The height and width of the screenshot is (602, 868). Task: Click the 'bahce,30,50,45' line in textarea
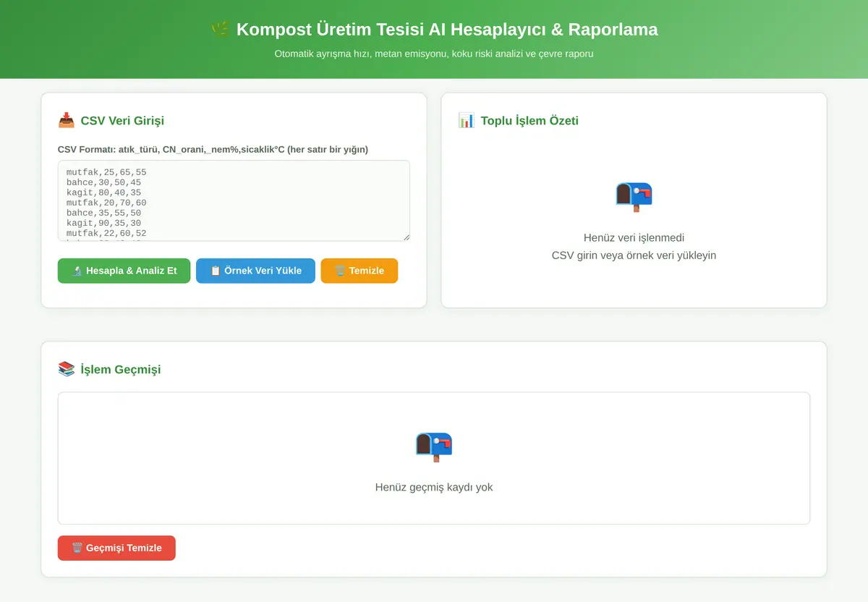pos(103,183)
